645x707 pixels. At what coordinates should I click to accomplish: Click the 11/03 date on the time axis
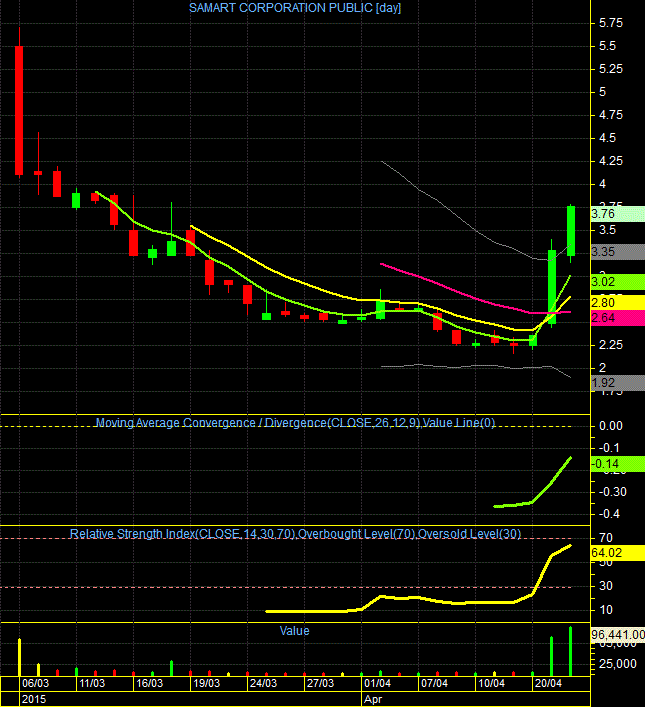pyautogui.click(x=92, y=683)
